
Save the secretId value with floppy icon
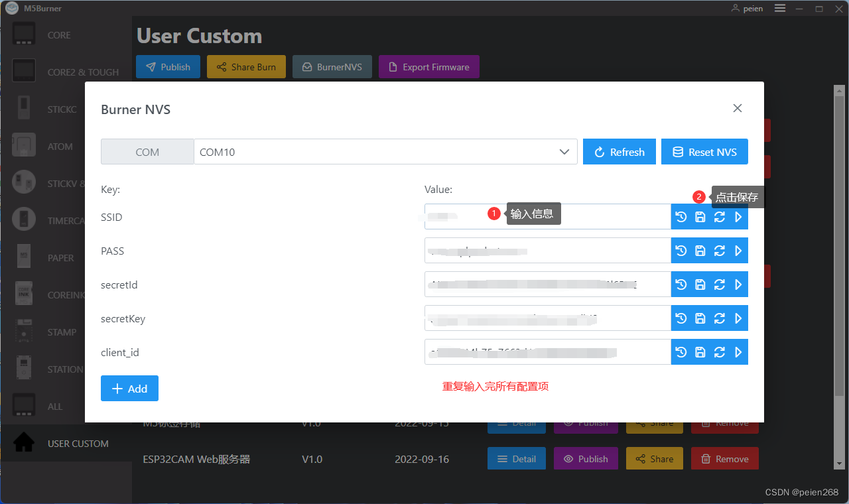pyautogui.click(x=700, y=284)
